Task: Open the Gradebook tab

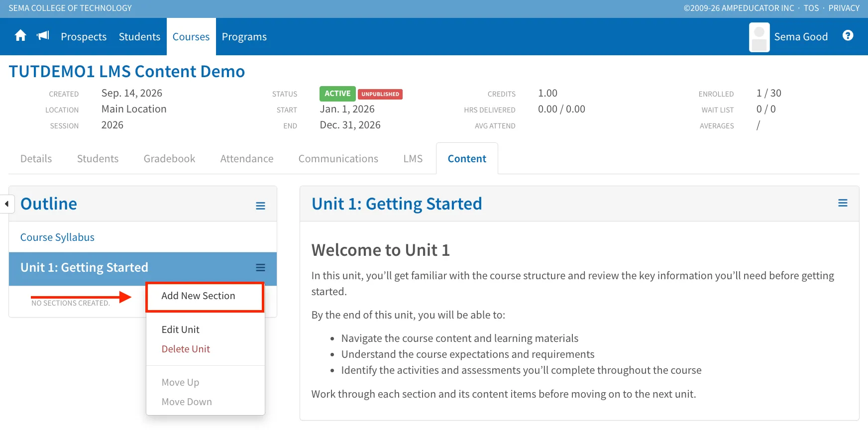Action: click(170, 159)
